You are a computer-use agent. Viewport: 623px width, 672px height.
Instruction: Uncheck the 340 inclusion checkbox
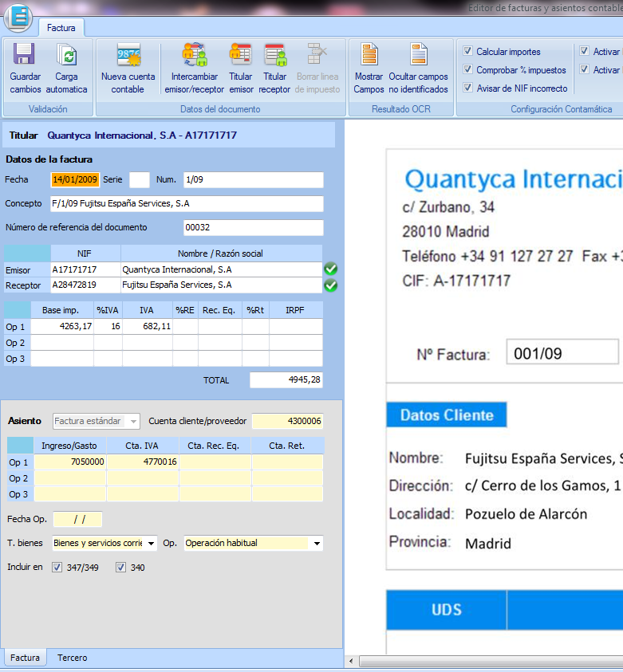coord(120,568)
